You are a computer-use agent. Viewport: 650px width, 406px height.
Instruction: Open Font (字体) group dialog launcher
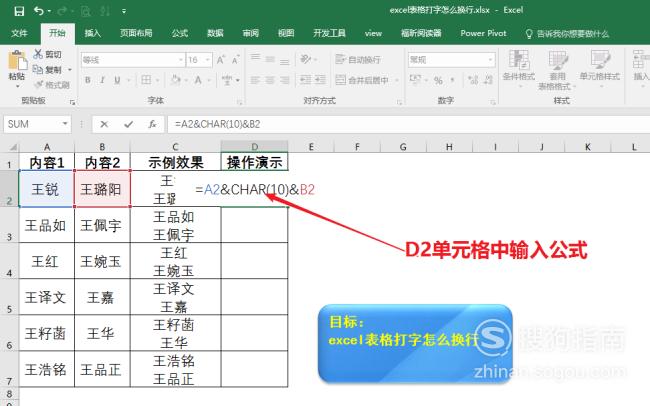tap(239, 102)
